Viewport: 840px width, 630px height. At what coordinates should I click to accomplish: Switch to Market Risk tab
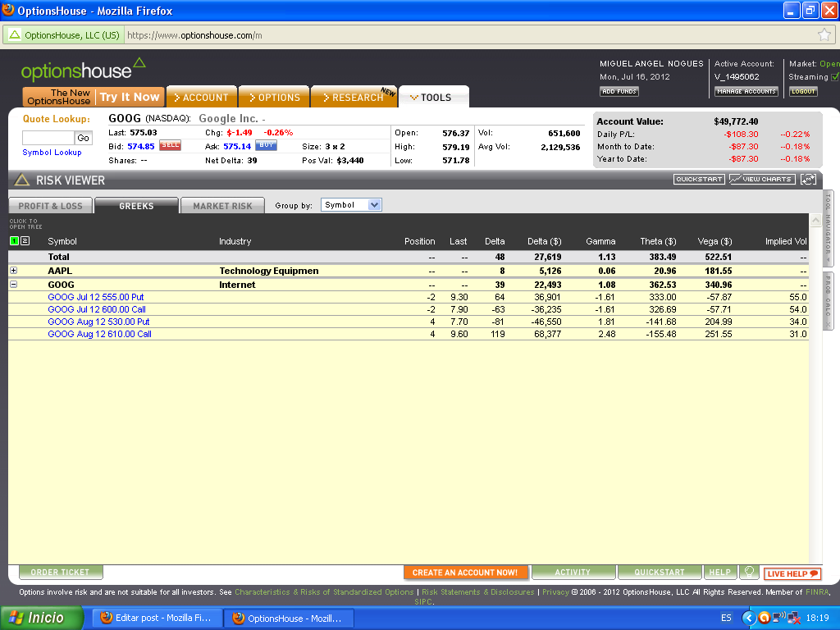tap(222, 206)
